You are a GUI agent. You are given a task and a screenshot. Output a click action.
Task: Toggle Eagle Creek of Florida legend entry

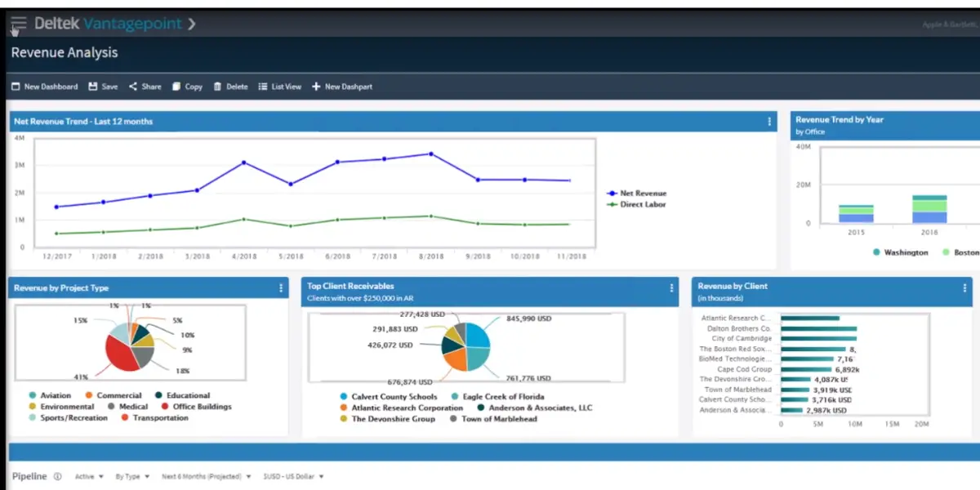point(497,397)
